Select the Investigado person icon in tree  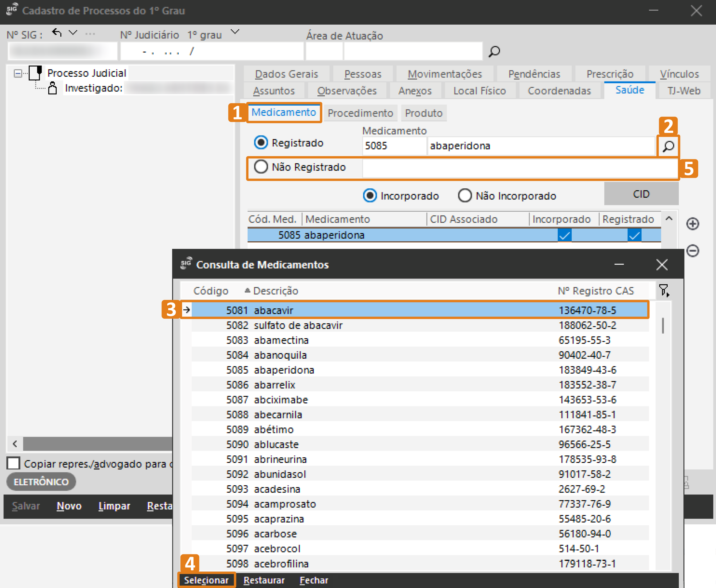tap(52, 88)
